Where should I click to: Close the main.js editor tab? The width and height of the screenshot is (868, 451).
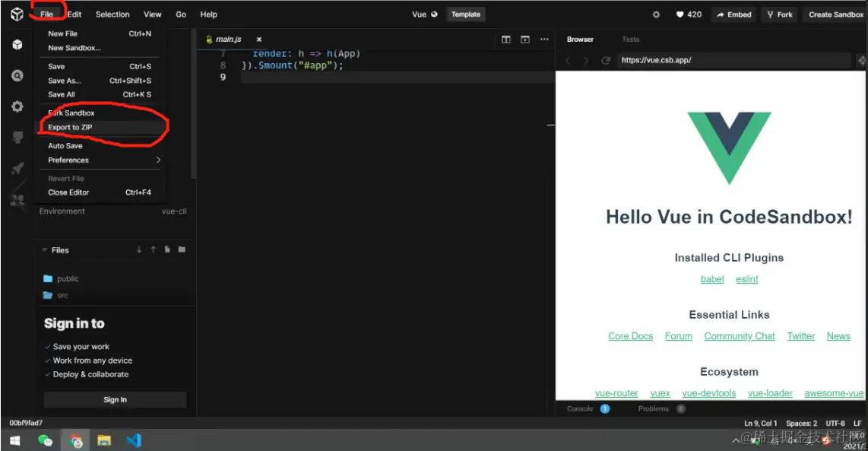tap(259, 40)
